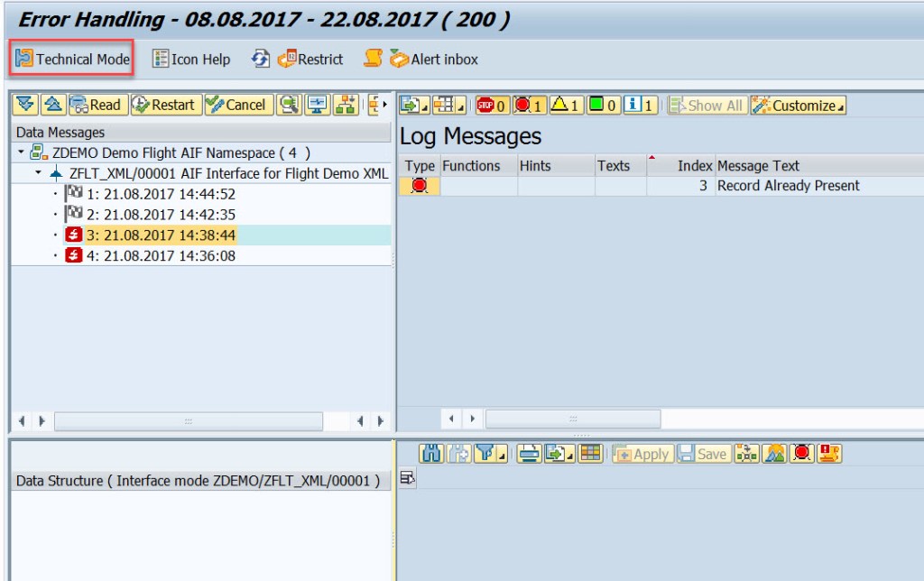Open the layout grid dropdown in Log Messages toolbar
Viewport: 924px width, 581px height.
click(x=448, y=106)
